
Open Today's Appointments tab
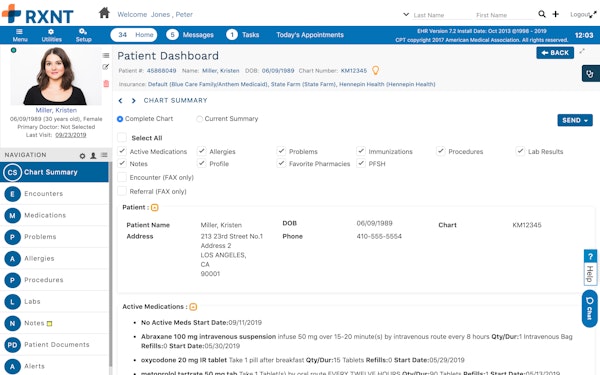(310, 35)
